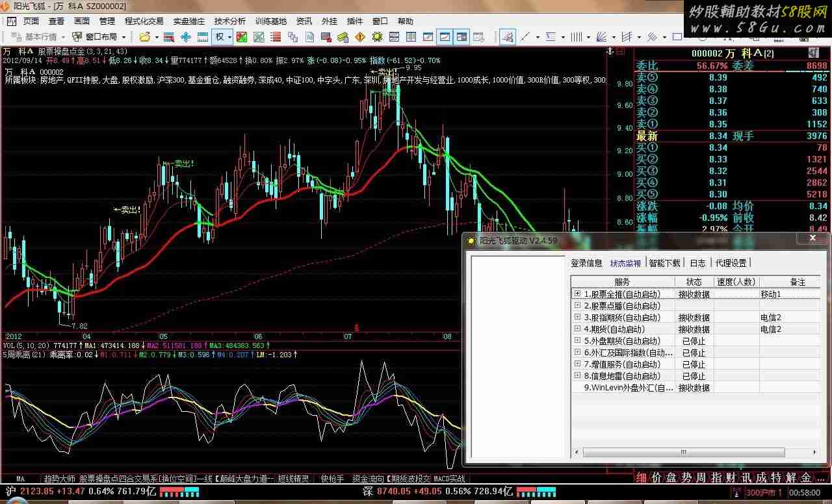Click the red-green chart square icon
This screenshot has height=504, width=832.
[241, 37]
